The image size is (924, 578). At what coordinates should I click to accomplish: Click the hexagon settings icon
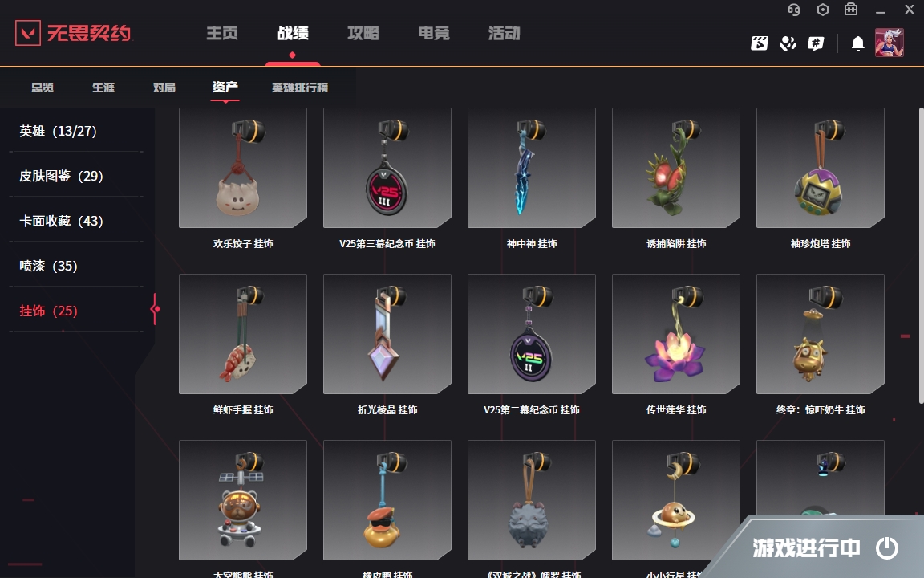(x=823, y=10)
